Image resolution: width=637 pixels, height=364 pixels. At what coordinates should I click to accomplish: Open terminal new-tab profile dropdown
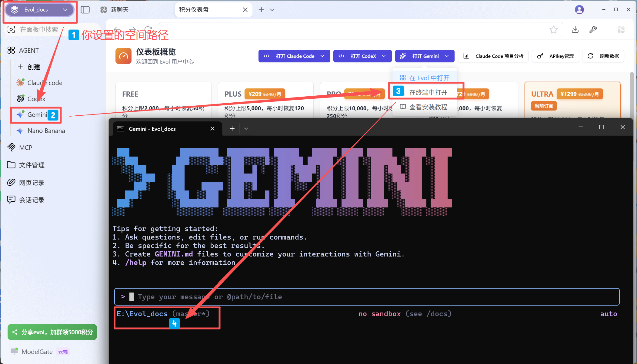[246, 129]
